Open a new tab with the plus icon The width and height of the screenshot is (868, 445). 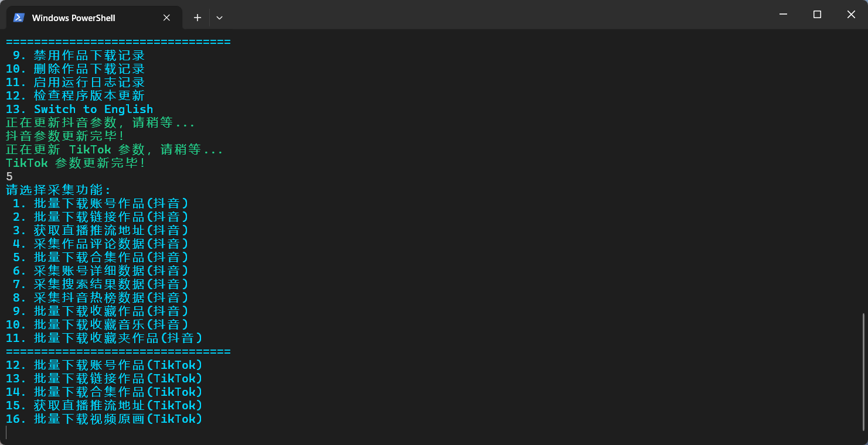point(197,18)
